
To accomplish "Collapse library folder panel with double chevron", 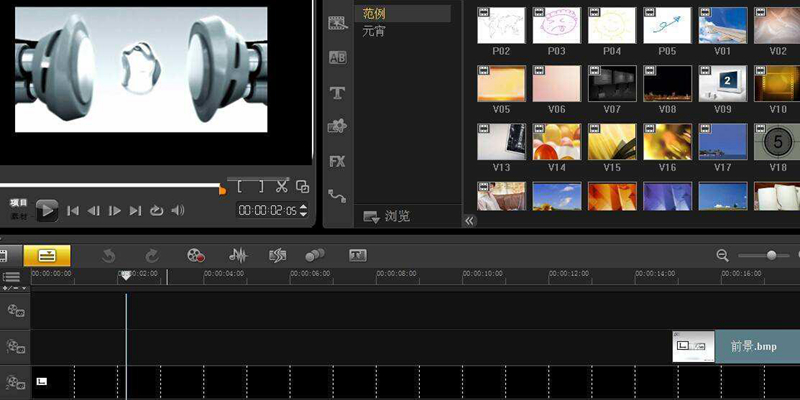I will 470,220.
